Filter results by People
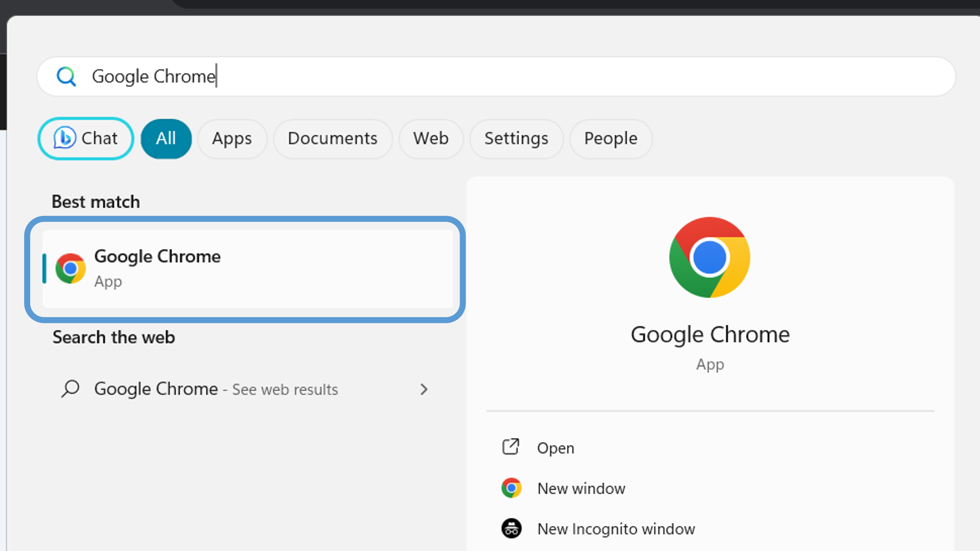This screenshot has height=551, width=980. click(x=610, y=138)
